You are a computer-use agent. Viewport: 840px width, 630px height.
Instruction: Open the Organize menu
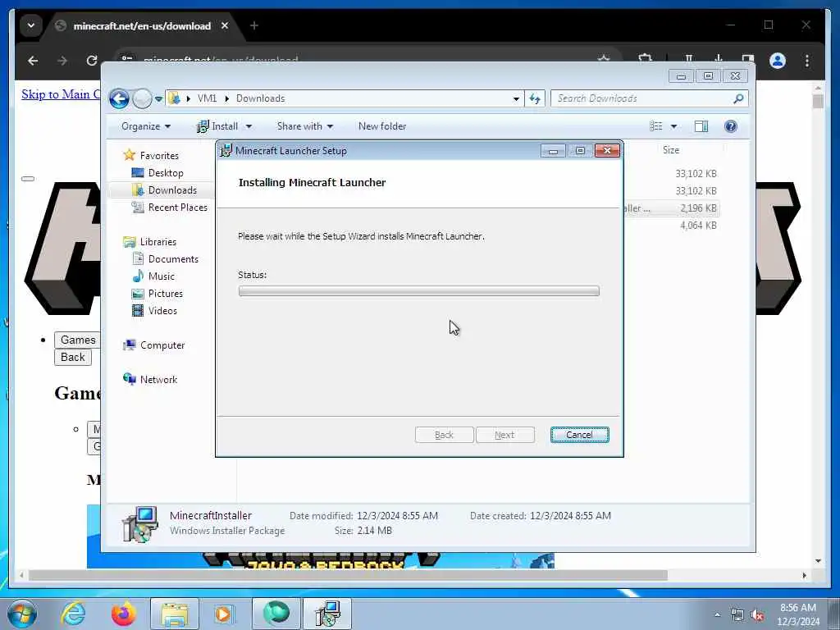[x=146, y=126]
